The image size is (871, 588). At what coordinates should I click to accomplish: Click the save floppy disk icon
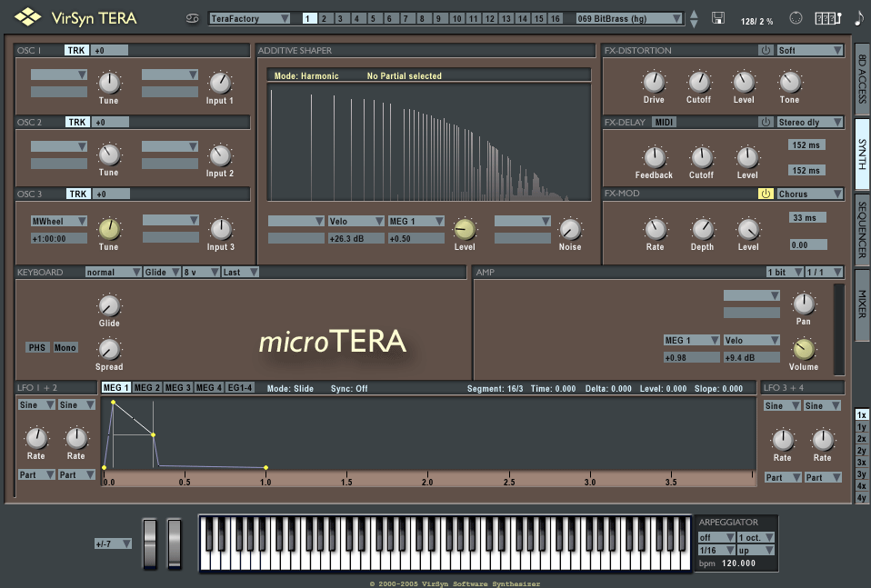coord(717,18)
